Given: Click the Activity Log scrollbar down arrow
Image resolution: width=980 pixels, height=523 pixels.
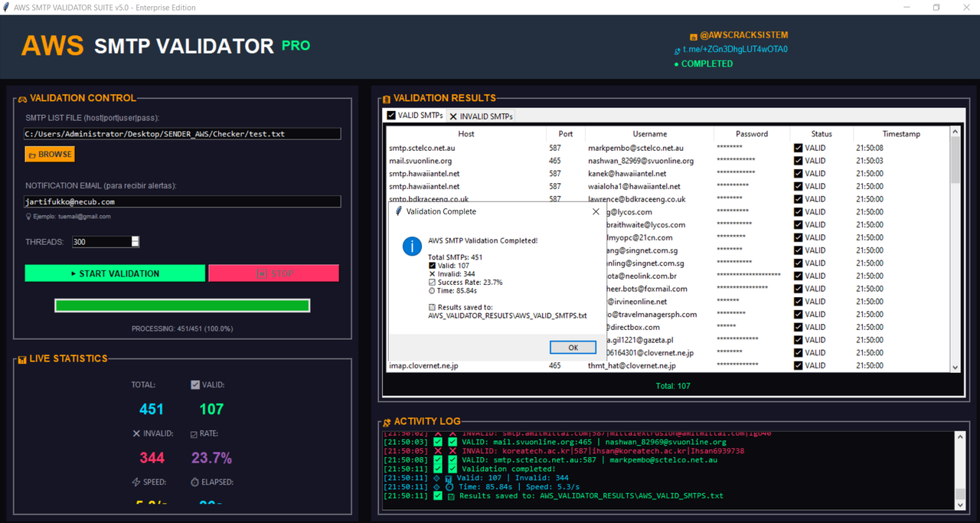Looking at the screenshot, I should pyautogui.click(x=960, y=504).
